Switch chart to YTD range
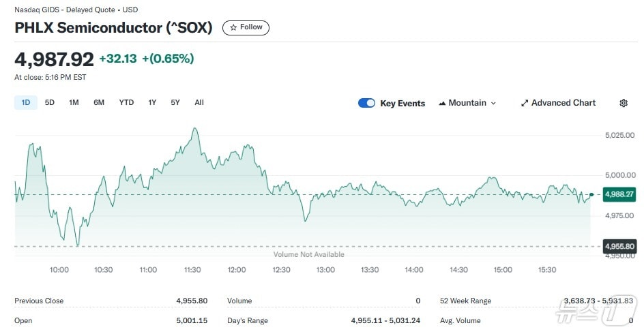The width and height of the screenshot is (644, 334). click(x=126, y=102)
